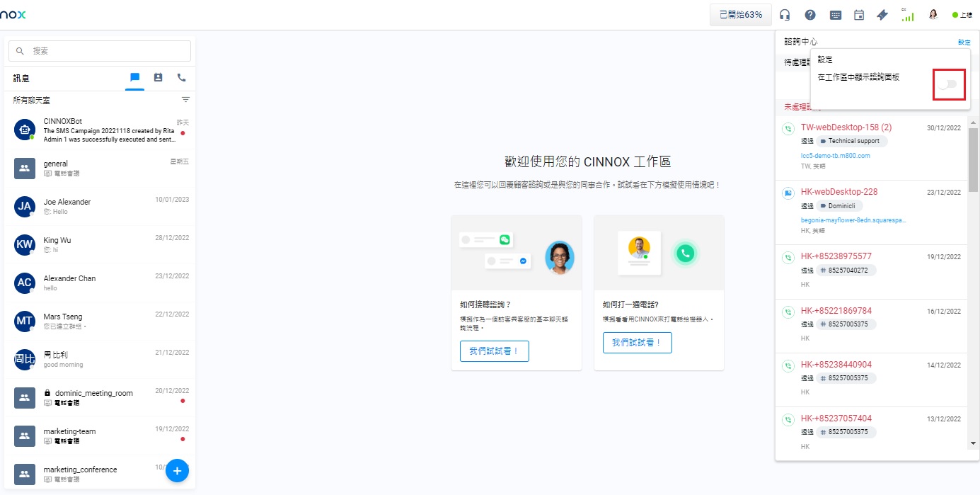The image size is (980, 495).
Task: Open dominic_meeting_room chat
Action: click(x=100, y=397)
